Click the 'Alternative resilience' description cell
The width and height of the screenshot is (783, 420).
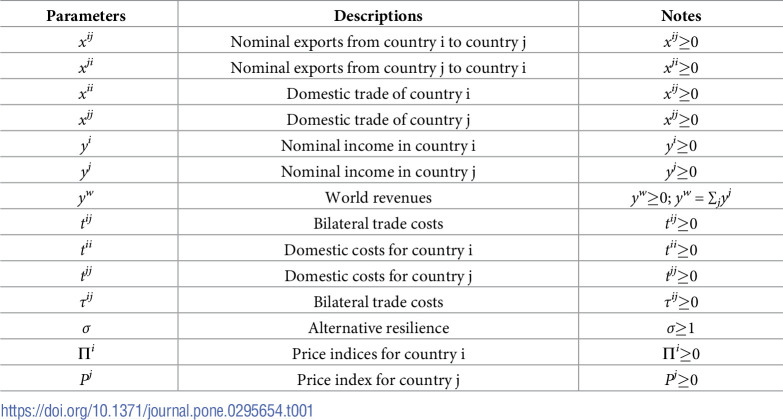pyautogui.click(x=378, y=328)
